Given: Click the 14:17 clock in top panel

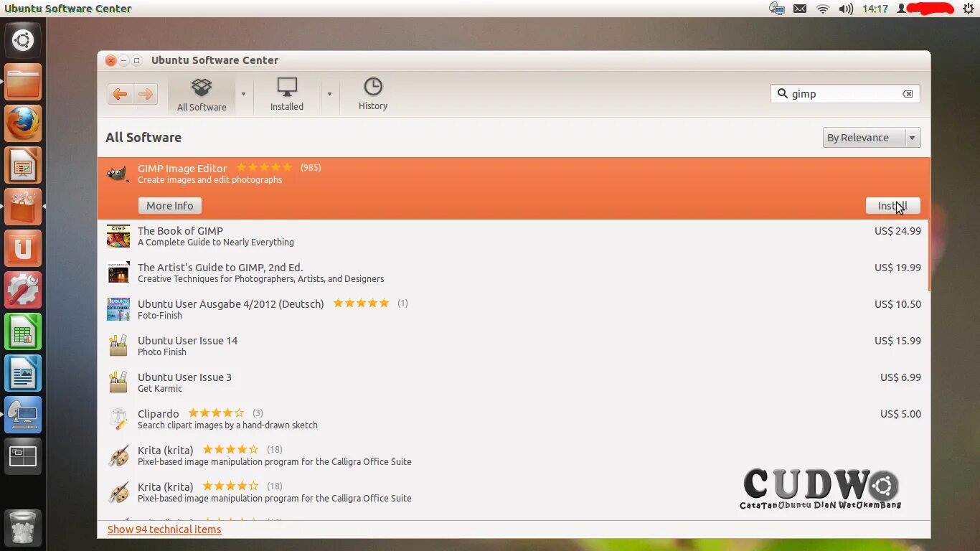Looking at the screenshot, I should pos(875,9).
